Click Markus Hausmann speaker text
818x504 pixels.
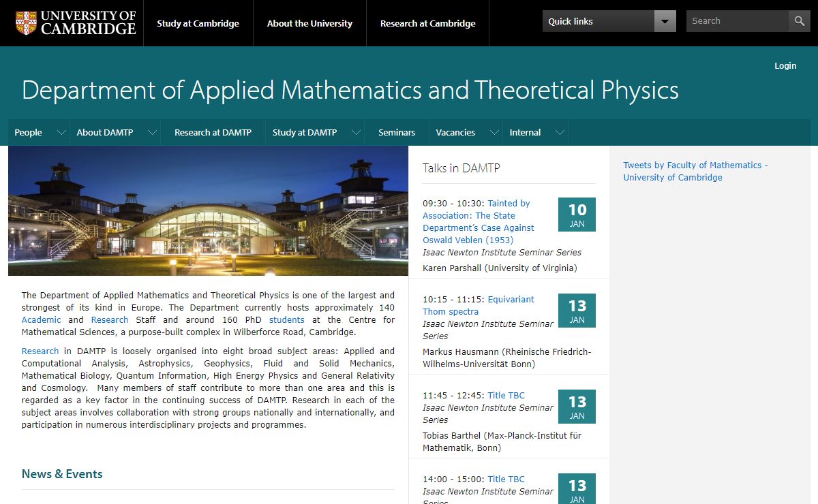tap(507, 358)
